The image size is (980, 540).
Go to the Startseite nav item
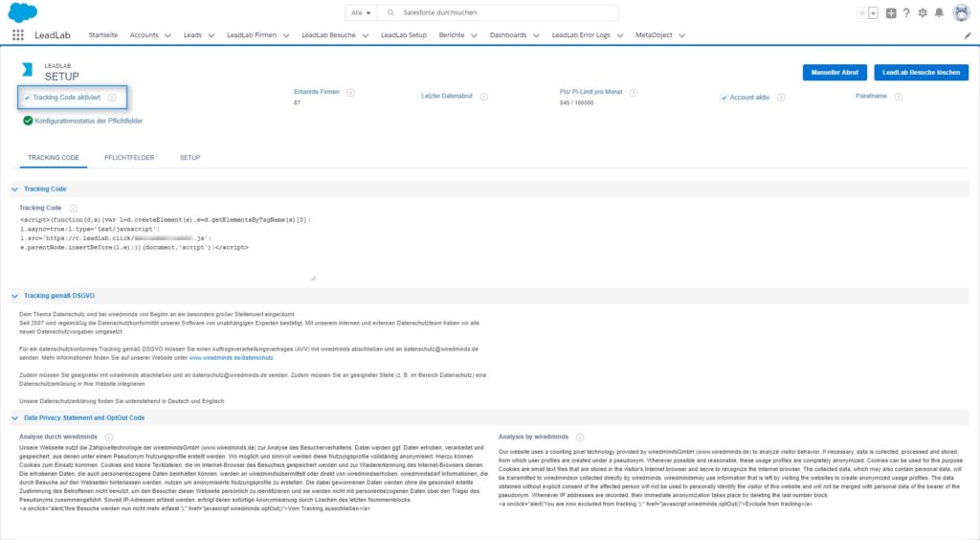click(103, 35)
